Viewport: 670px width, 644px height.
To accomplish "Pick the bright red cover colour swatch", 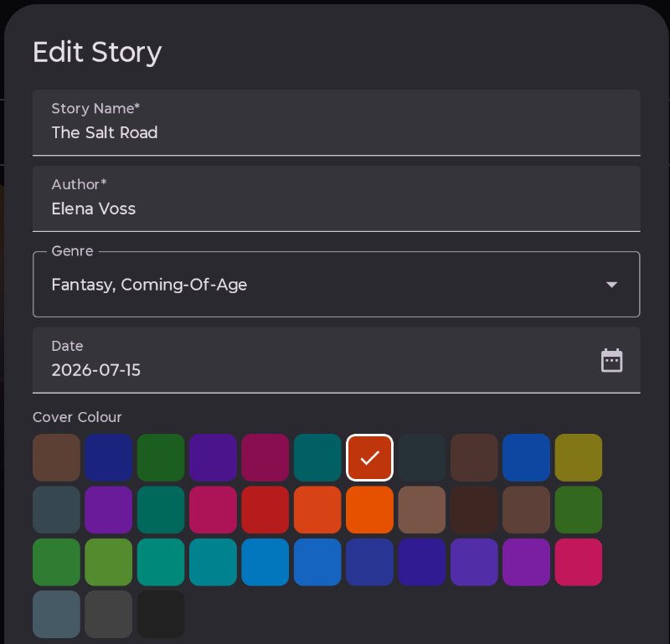I will pos(265,510).
